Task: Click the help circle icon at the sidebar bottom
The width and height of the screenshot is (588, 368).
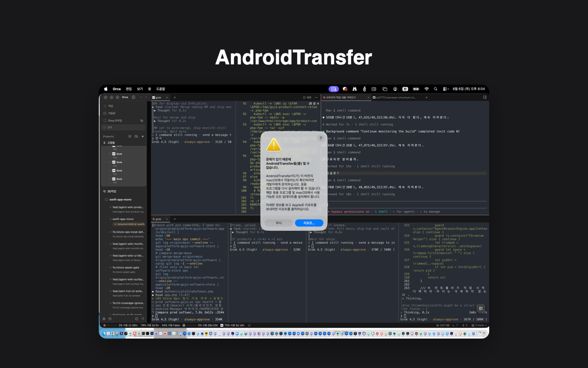Action: pyautogui.click(x=110, y=318)
